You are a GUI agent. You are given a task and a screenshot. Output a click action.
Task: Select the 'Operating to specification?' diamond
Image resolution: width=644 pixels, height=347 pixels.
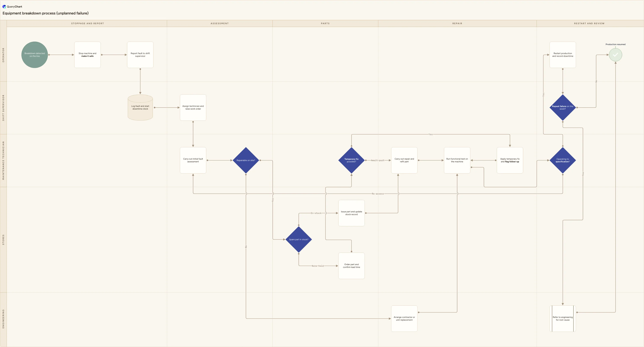[563, 160]
